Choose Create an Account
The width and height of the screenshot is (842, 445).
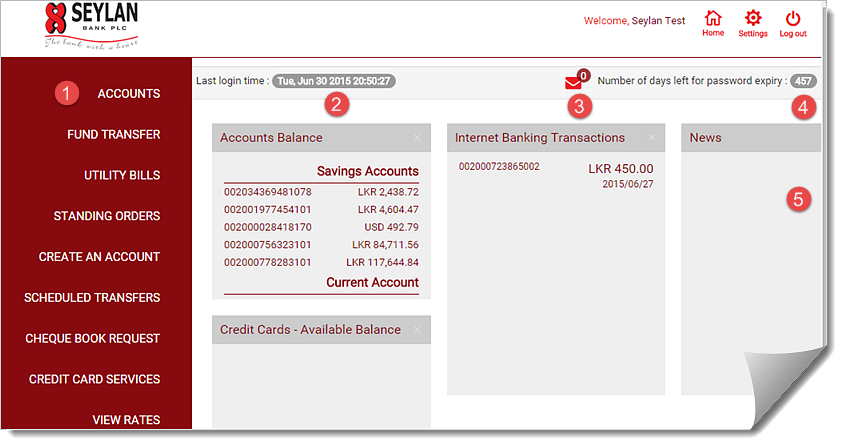99,257
